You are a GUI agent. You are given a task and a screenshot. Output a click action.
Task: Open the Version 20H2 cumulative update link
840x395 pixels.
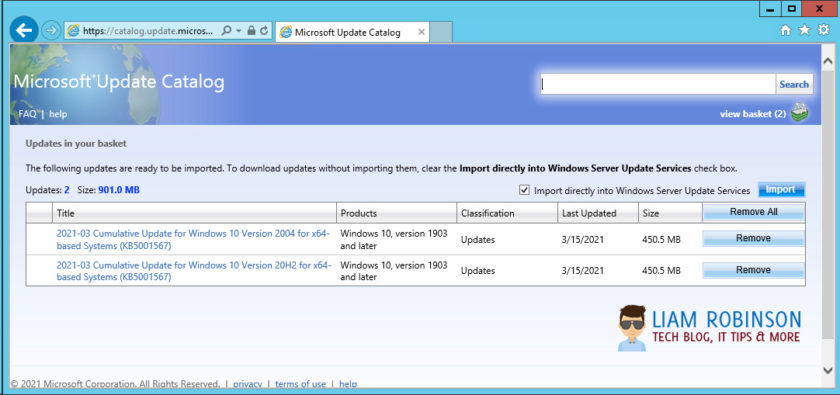(x=194, y=271)
